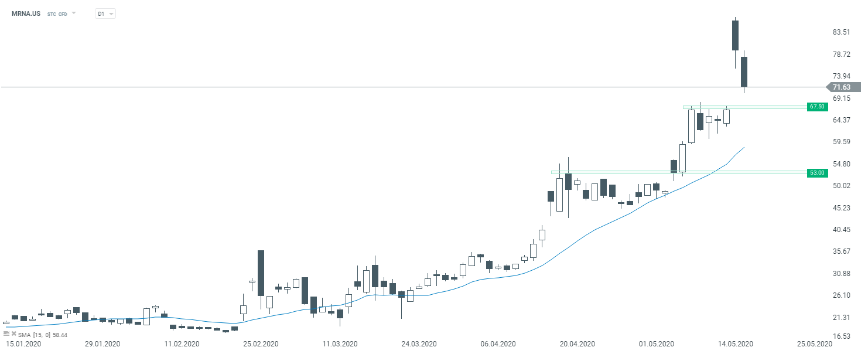This screenshot has height=354, width=868.
Task: Click the 71.63 current price arrow tag
Action: tap(846, 87)
